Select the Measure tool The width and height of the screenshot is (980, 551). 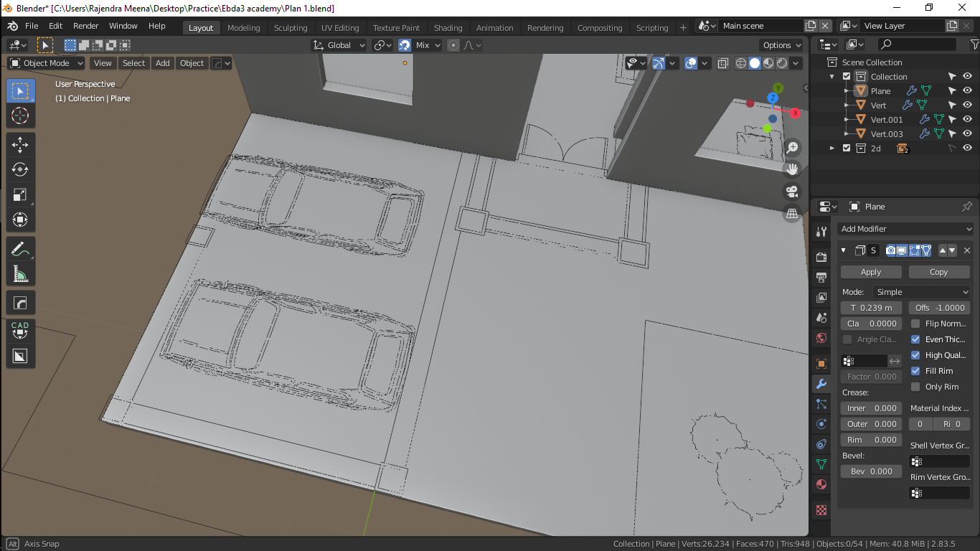(20, 275)
